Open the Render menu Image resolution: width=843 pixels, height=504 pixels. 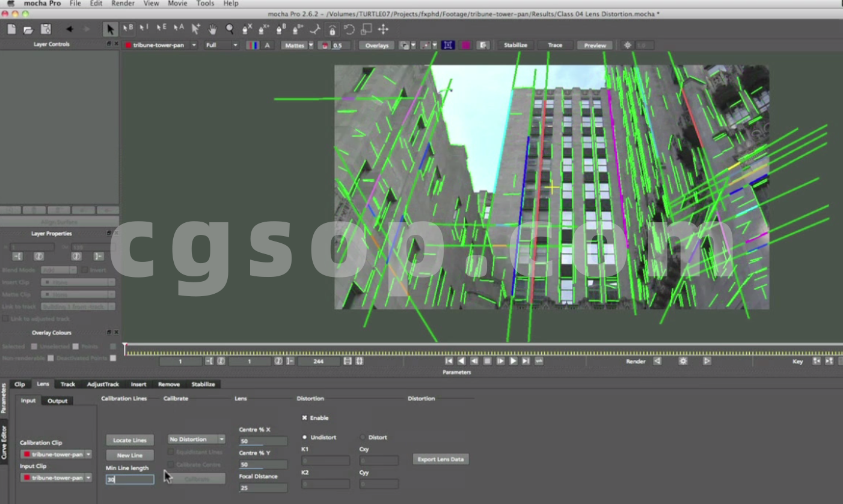pyautogui.click(x=123, y=4)
